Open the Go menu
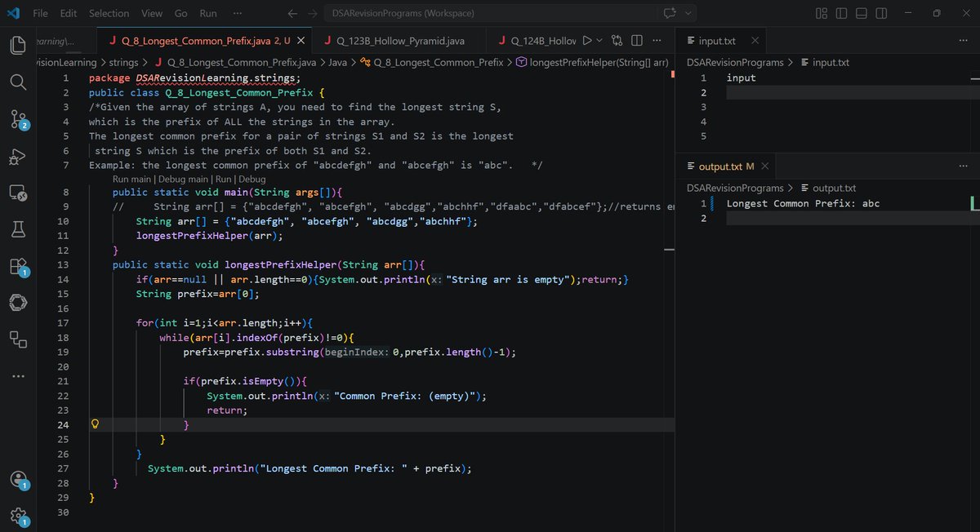The height and width of the screenshot is (532, 980). click(181, 13)
